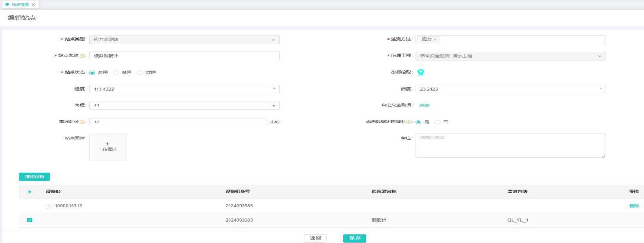Collapse device row 1000016312
The image size is (644, 243).
48,206
